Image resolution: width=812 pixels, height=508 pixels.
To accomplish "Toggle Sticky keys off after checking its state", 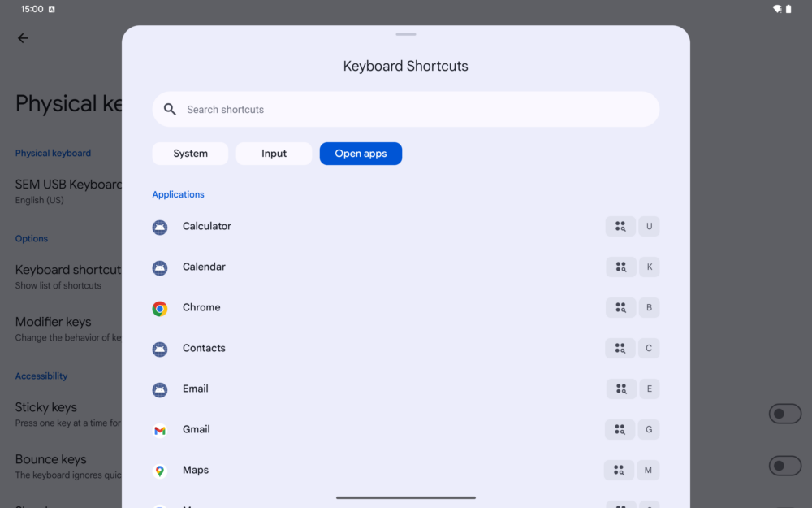I will [x=784, y=414].
